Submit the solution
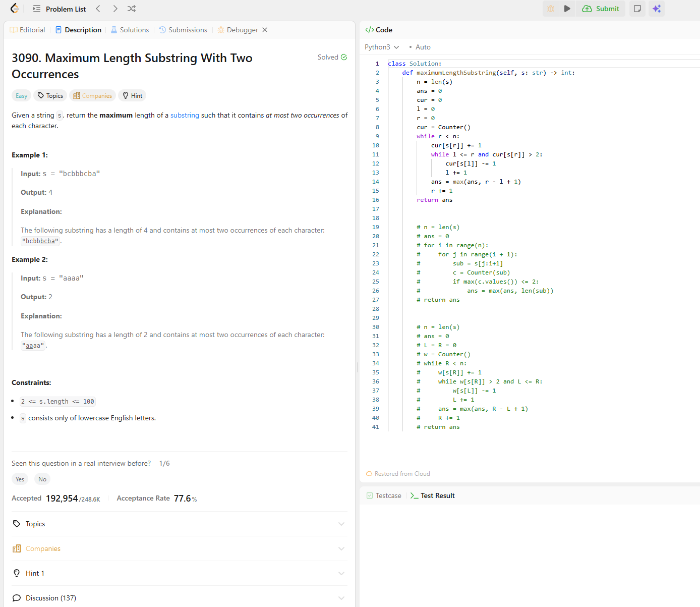Viewport: 700px width, 607px height. 601,9
